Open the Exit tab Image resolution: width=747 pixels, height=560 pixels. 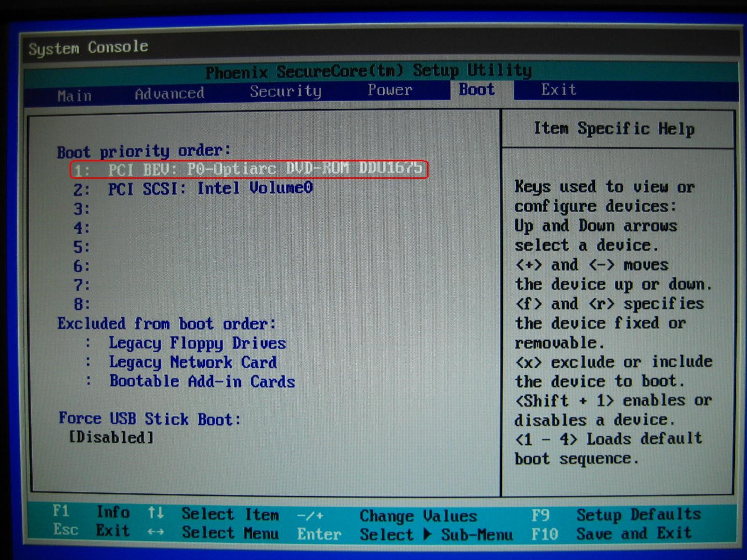[x=559, y=89]
